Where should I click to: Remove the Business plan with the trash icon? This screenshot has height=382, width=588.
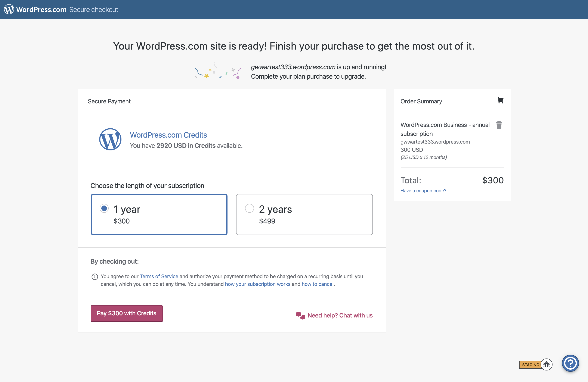pos(499,125)
